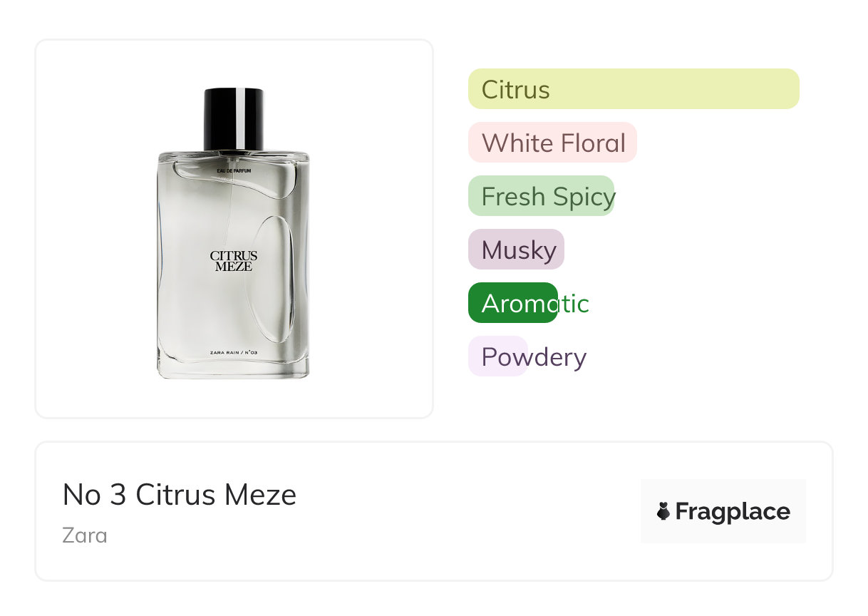The image size is (868, 616).
Task: Click the word Meze in the product title
Action: [264, 495]
